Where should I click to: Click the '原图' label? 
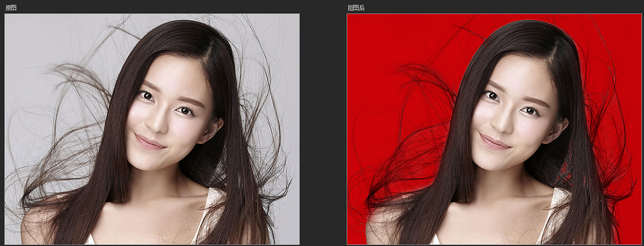pyautogui.click(x=11, y=8)
